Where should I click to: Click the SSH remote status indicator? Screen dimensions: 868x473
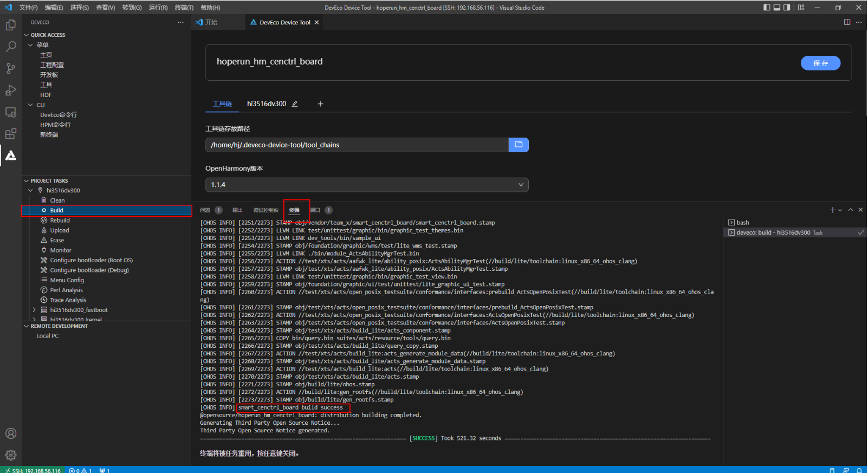[x=31, y=470]
